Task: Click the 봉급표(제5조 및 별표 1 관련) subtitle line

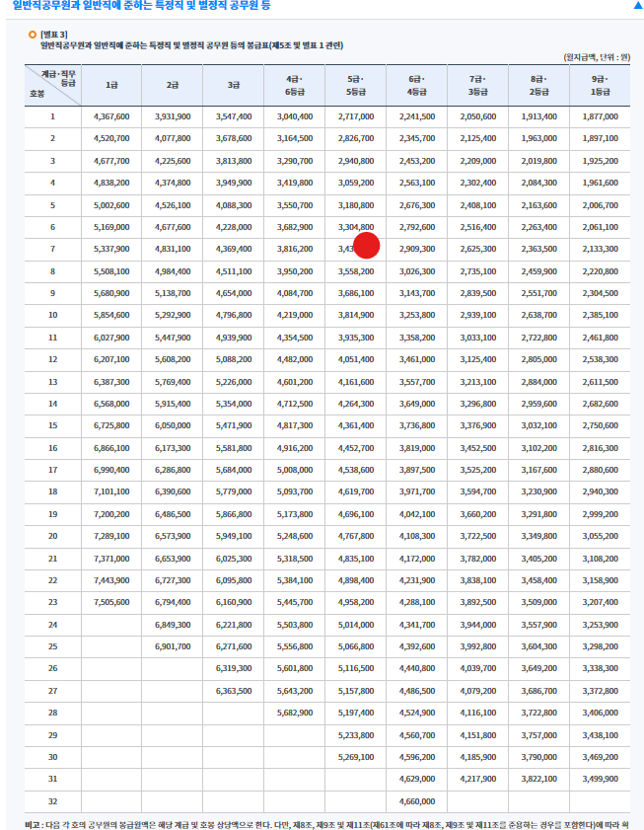Action: point(191,45)
